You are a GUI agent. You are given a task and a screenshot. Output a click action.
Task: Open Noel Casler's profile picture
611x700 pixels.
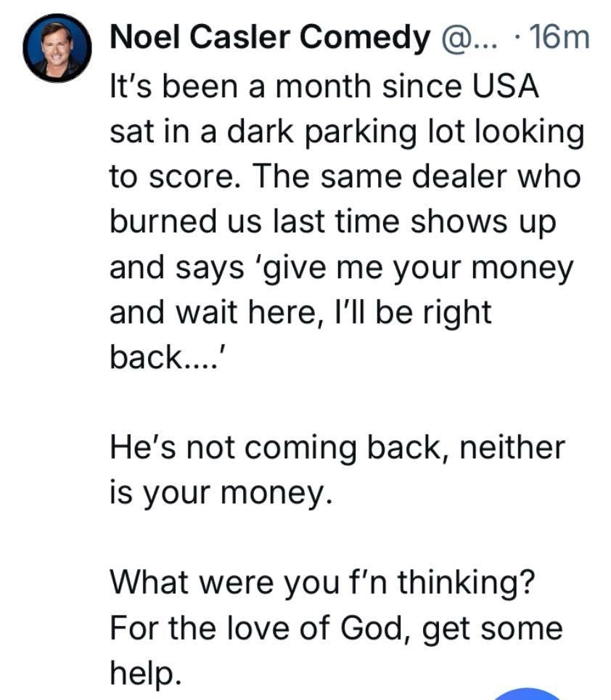57,47
